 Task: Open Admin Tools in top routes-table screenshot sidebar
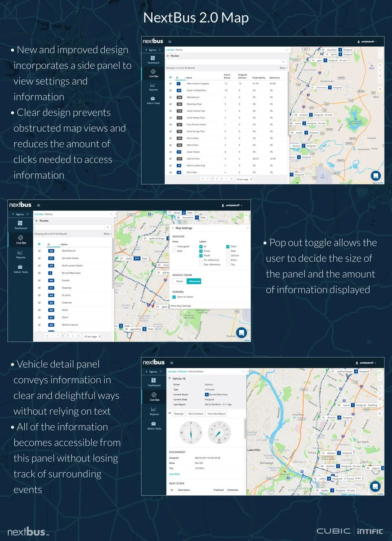pyautogui.click(x=153, y=100)
